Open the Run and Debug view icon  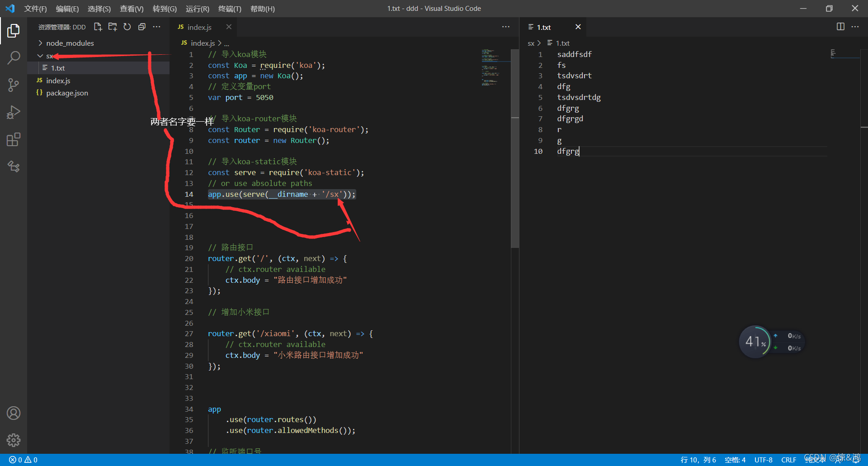pos(14,112)
